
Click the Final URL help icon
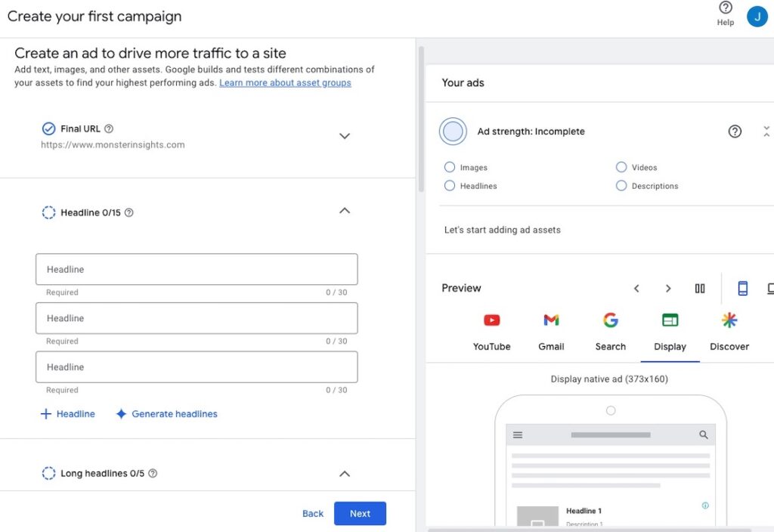coord(109,129)
